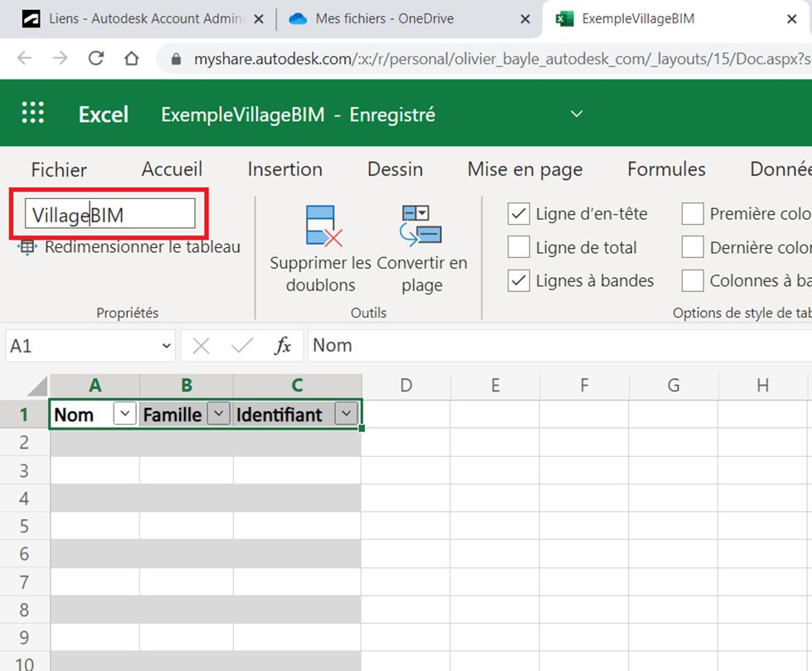Close the Mes fichiers OneDrive tab
Viewport: 812px width, 671px height.
(x=525, y=20)
